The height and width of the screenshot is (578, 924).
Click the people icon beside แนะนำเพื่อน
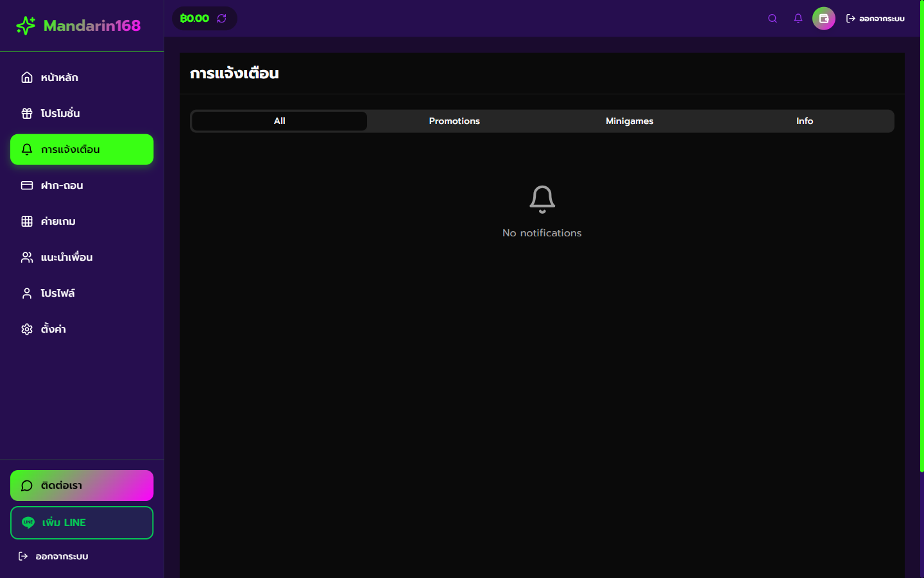pyautogui.click(x=27, y=258)
